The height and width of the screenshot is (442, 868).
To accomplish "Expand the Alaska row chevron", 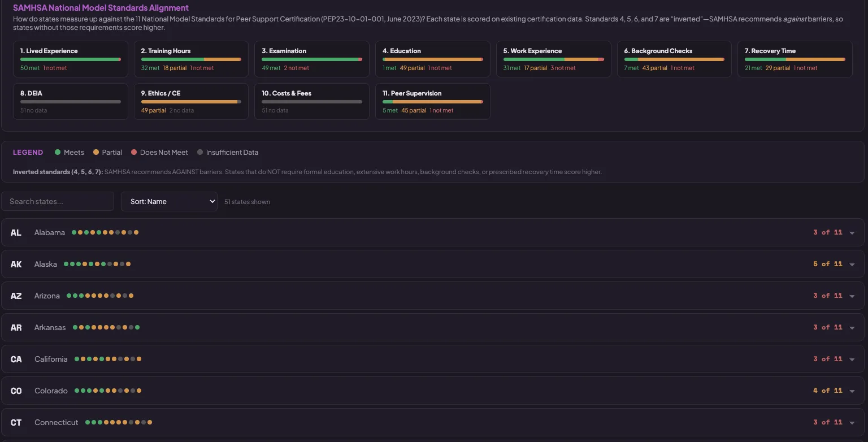I will click(852, 265).
